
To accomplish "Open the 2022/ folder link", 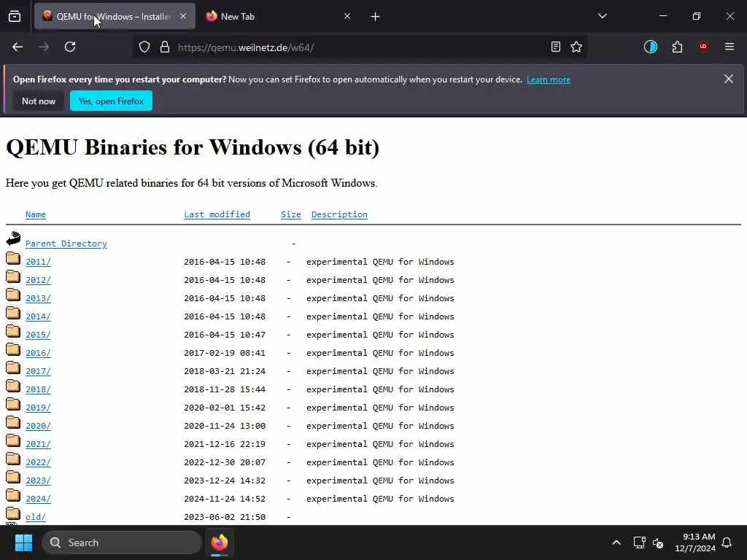I will click(38, 462).
